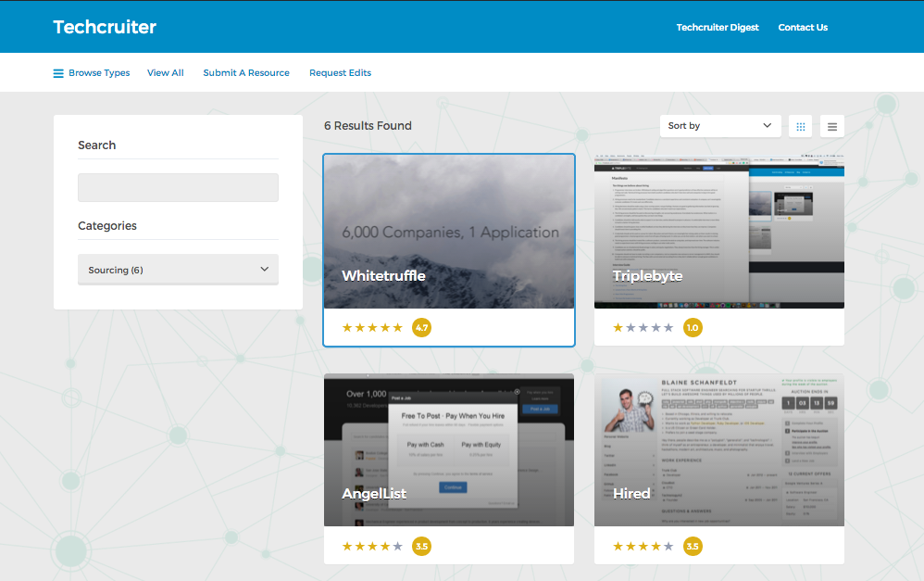Viewport: 924px width, 581px height.
Task: Click Triplebyte's star rating row
Action: click(643, 327)
